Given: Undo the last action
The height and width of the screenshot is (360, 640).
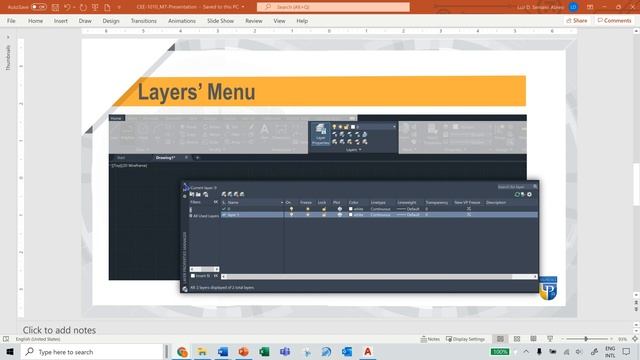Looking at the screenshot, I should (67, 7).
